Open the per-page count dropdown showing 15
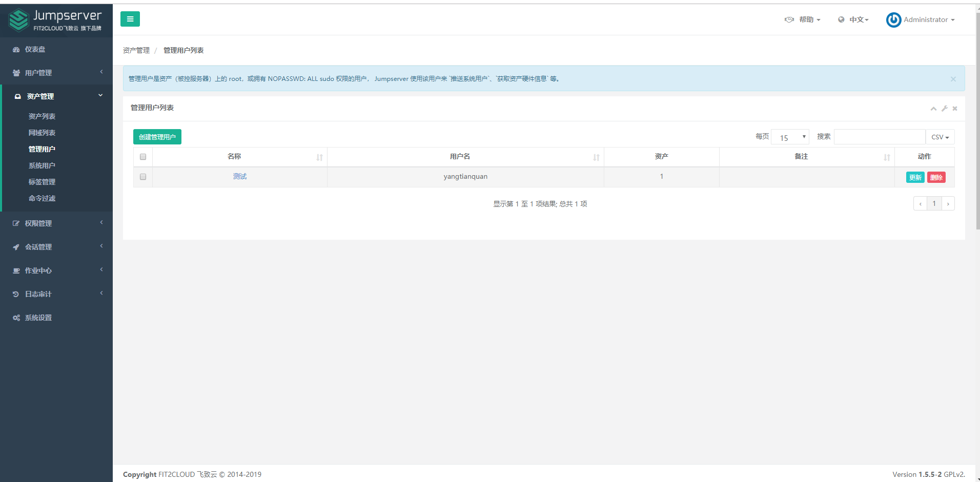This screenshot has height=482, width=980. click(790, 137)
